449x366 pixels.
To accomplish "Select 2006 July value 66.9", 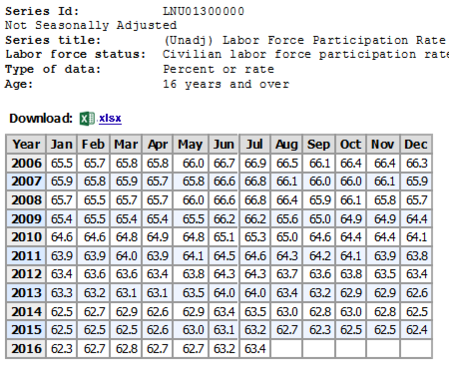I will pyautogui.click(x=255, y=163).
